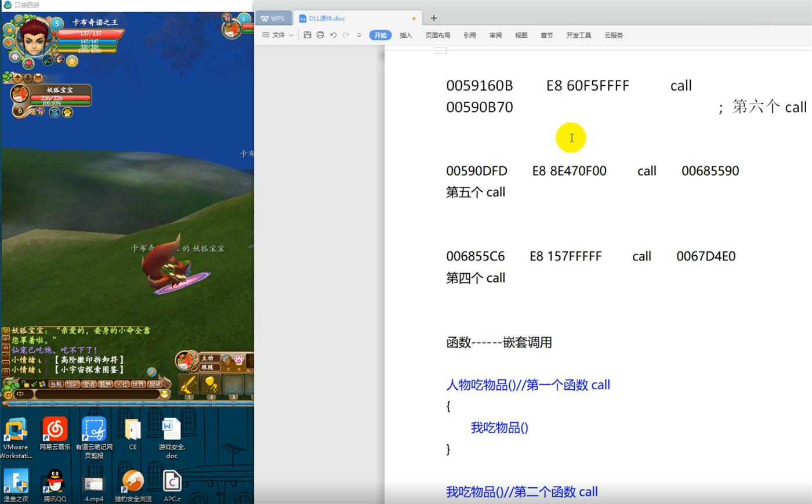Toggle pet 跟随 follow mode button
This screenshot has width=812, height=504.
pyautogui.click(x=208, y=367)
